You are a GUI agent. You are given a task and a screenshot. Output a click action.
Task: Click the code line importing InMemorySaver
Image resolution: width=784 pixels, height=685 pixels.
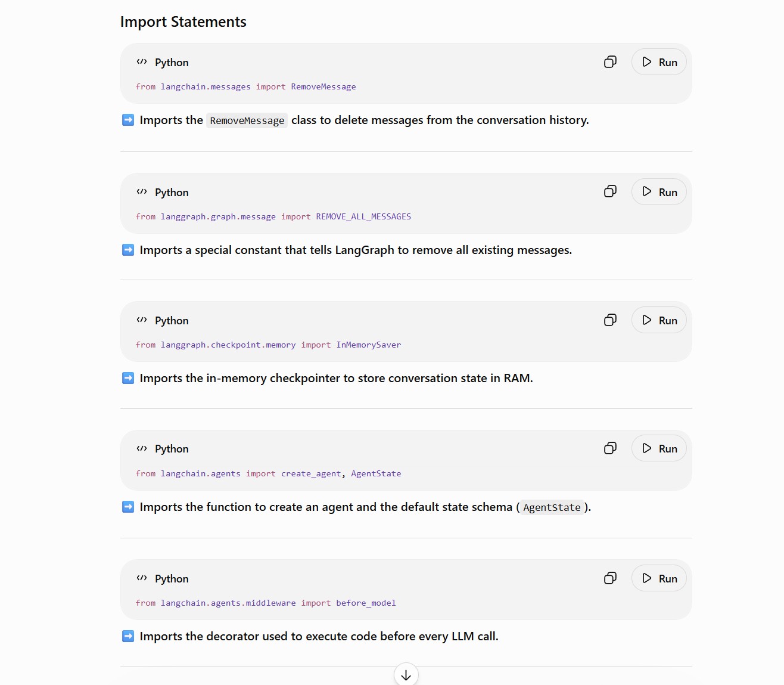pos(268,345)
